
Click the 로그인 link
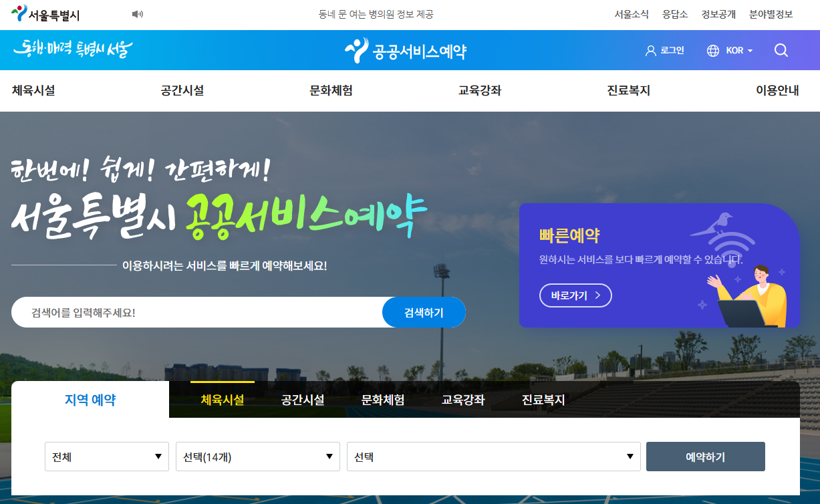coord(672,50)
